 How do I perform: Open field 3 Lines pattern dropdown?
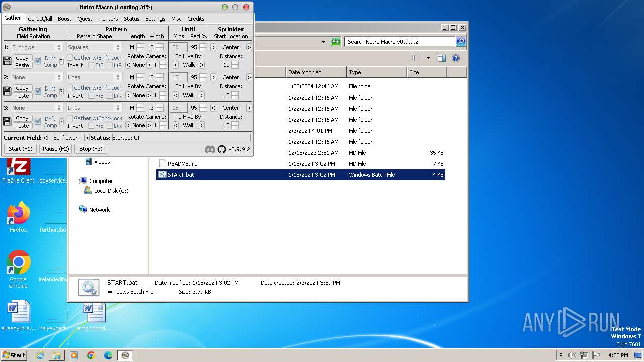coord(94,108)
